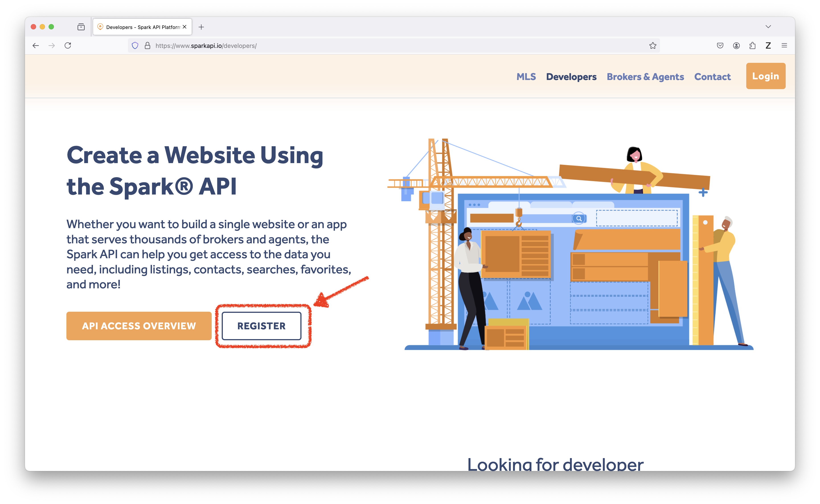Click the Z extension icon

(x=768, y=46)
